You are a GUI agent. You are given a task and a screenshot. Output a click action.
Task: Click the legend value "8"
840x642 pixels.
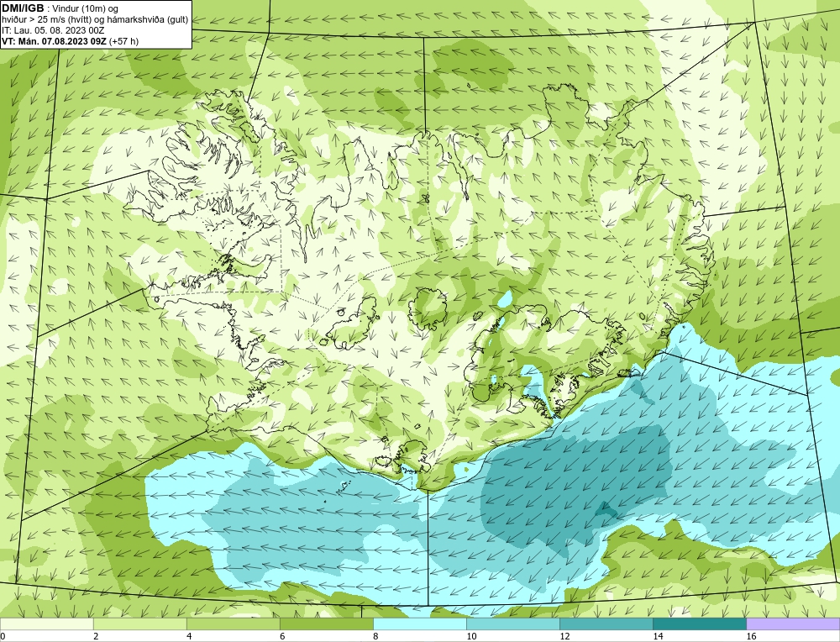(x=375, y=636)
